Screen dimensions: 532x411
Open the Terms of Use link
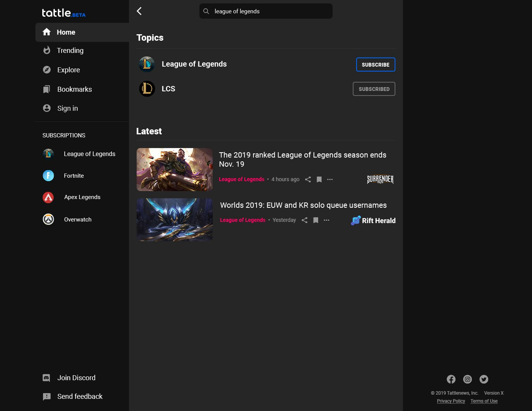coord(484,401)
